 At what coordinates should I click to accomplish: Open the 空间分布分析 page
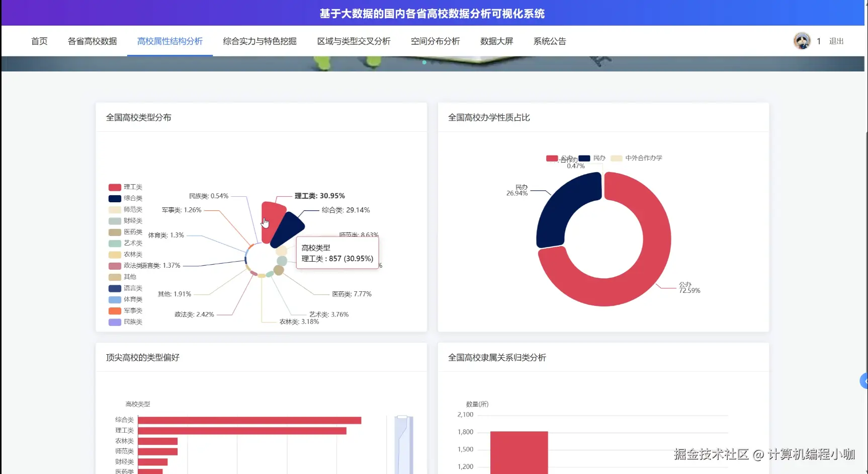435,41
